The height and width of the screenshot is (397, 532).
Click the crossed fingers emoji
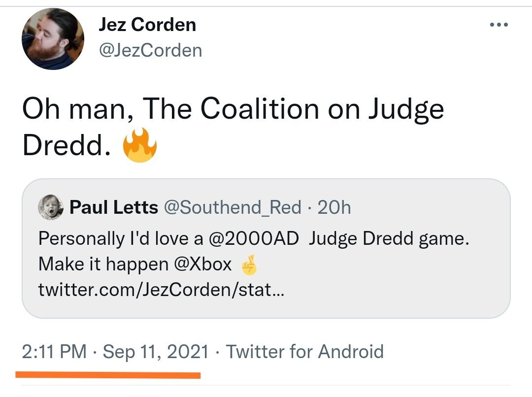coord(249,265)
